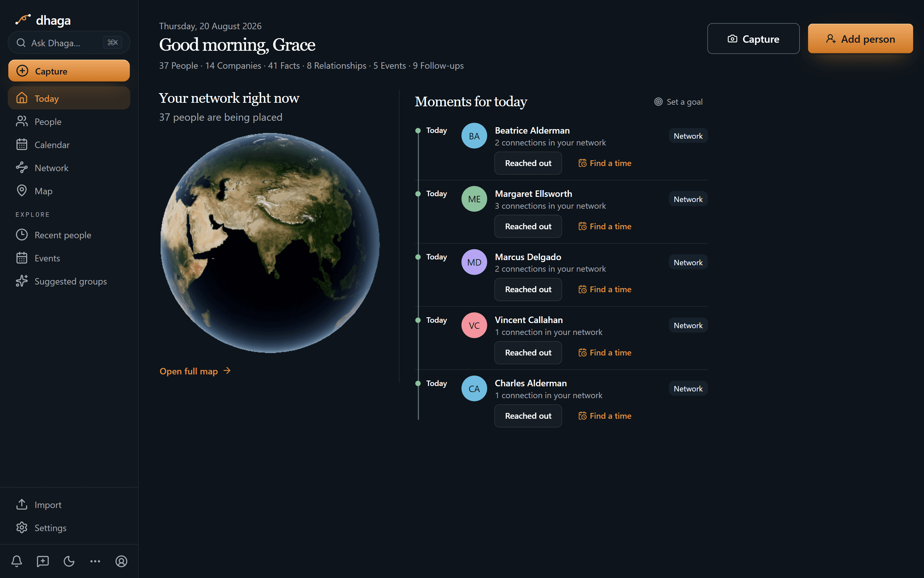Image resolution: width=924 pixels, height=578 pixels.
Task: Select Today in the sidebar
Action: coord(69,98)
